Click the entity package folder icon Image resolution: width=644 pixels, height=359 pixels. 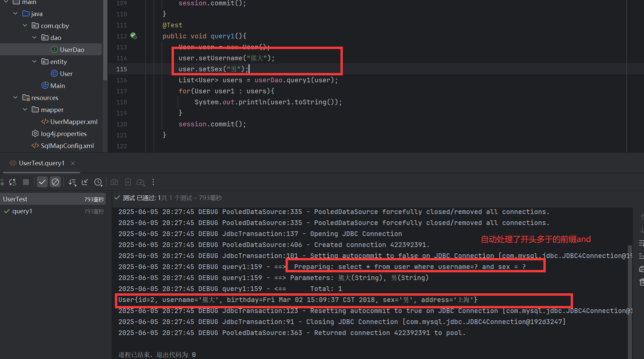(45, 61)
